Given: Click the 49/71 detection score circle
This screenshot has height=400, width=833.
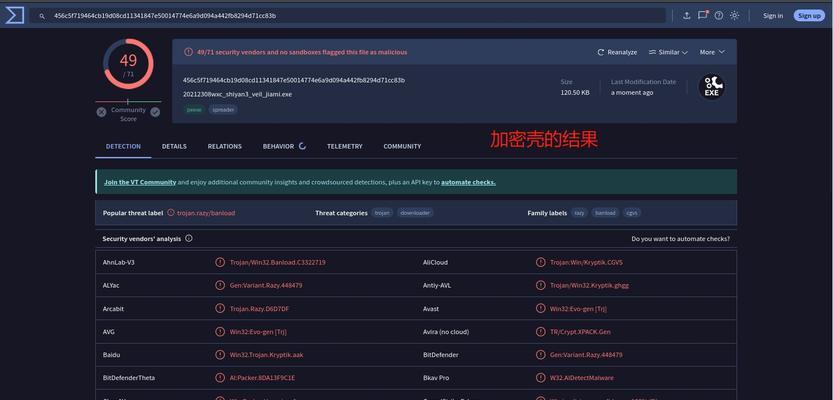Looking at the screenshot, I should tap(128, 64).
